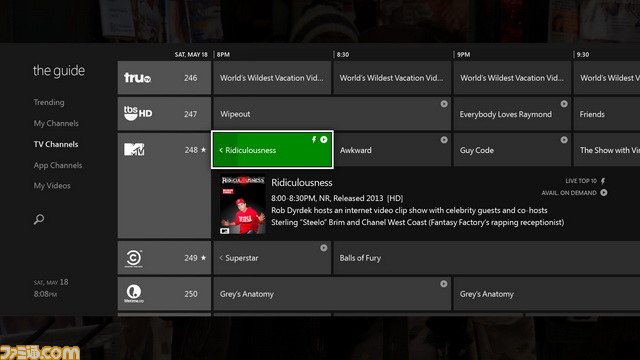Select the MTV channel logo

(134, 149)
